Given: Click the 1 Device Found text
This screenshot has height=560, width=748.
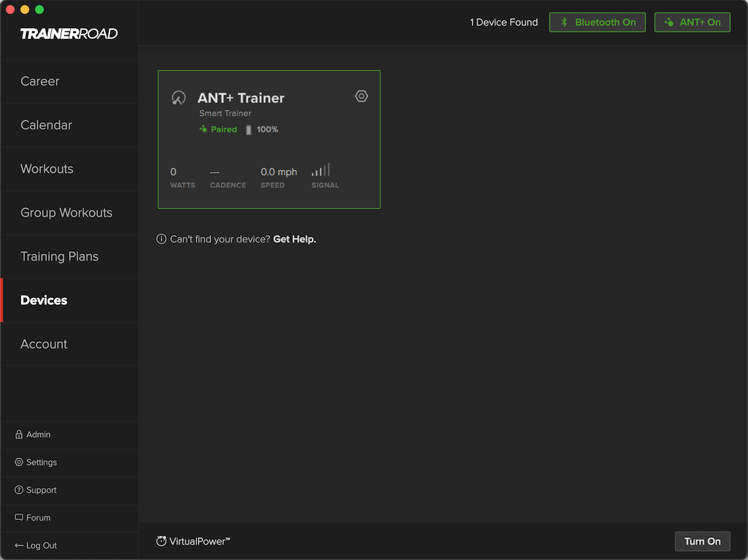Looking at the screenshot, I should [504, 23].
